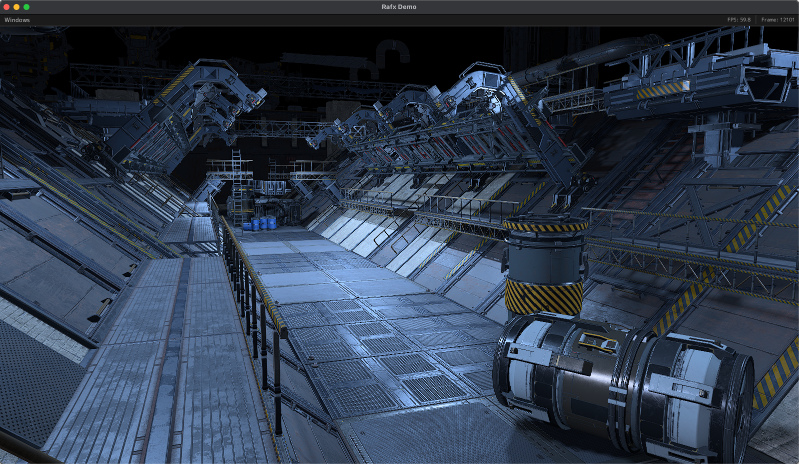Minimize the Rafx Demo window
The height and width of the screenshot is (464, 799).
pyautogui.click(x=16, y=7)
